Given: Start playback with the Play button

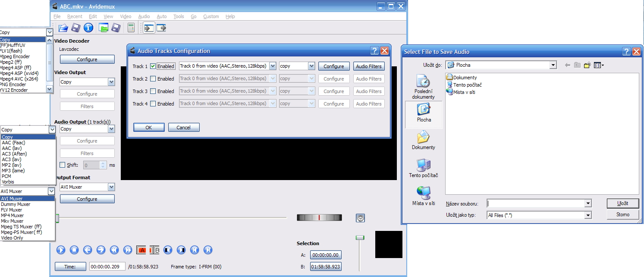Looking at the screenshot, I should (x=61, y=250).
